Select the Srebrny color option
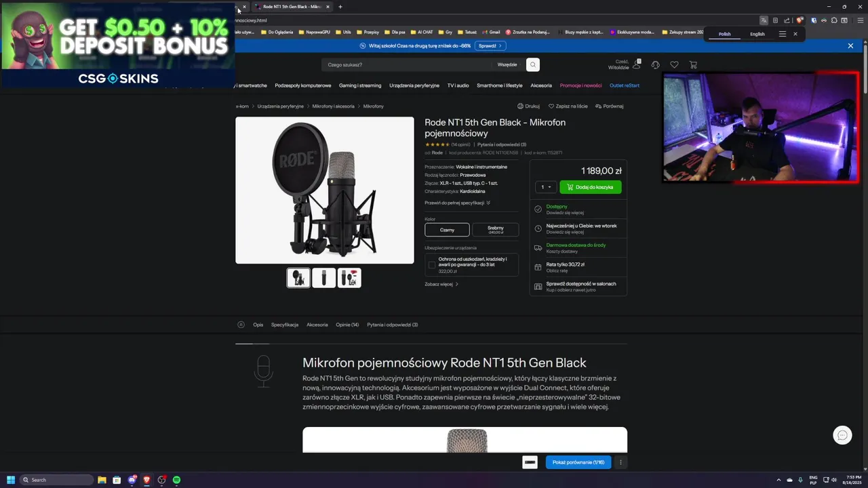 (495, 230)
